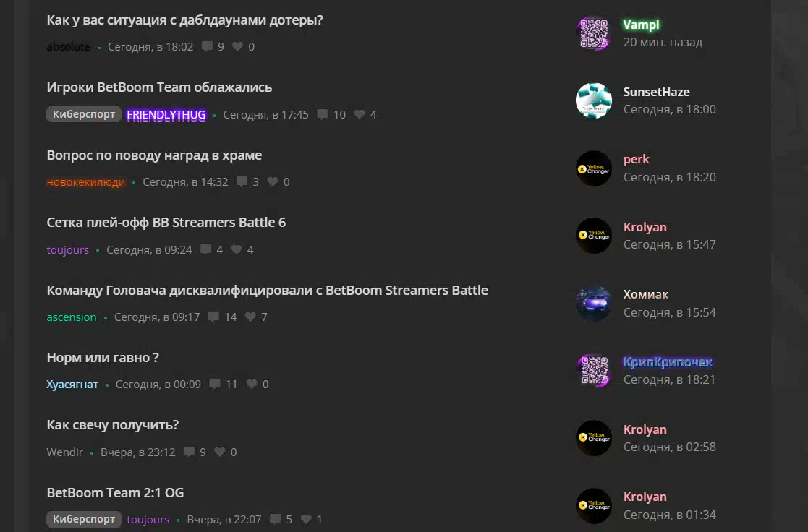Image resolution: width=808 pixels, height=532 pixels.
Task: Click perk's Yellow Changer avatar
Action: tap(594, 168)
